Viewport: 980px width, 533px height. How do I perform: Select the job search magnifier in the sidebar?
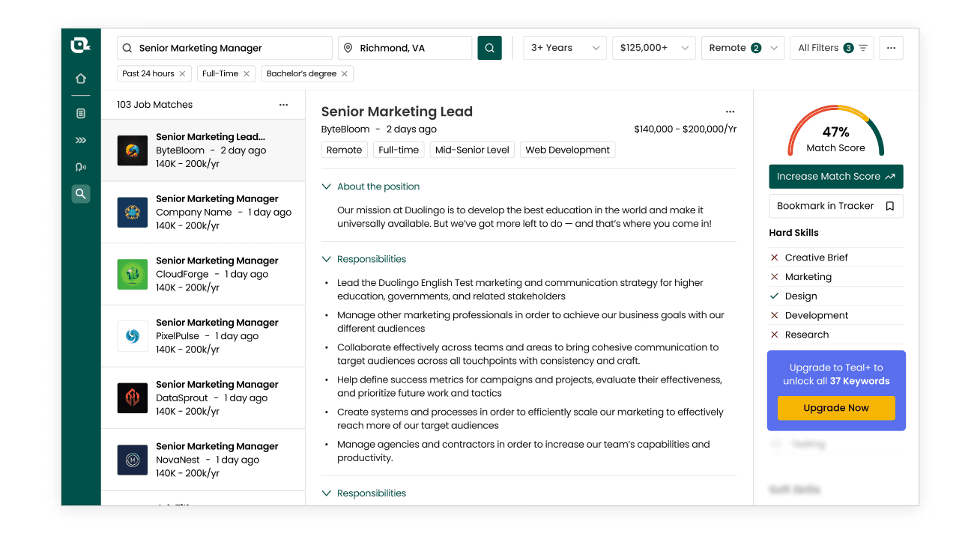pos(81,194)
